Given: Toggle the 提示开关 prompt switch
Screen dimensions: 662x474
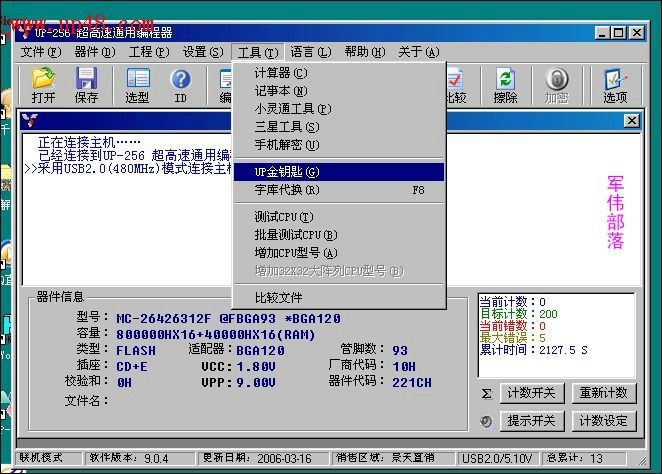Looking at the screenshot, I should [x=532, y=421].
